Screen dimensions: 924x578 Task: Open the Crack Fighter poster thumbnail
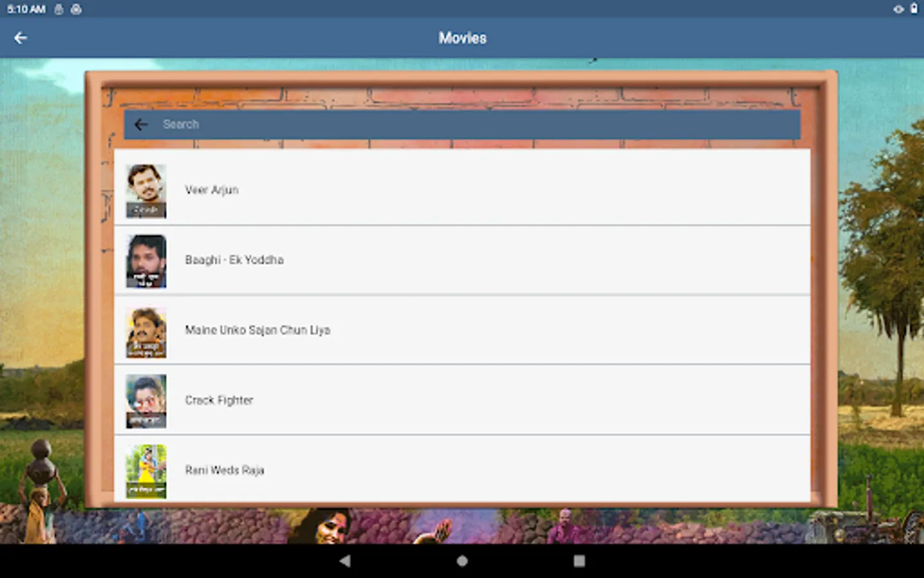point(146,401)
